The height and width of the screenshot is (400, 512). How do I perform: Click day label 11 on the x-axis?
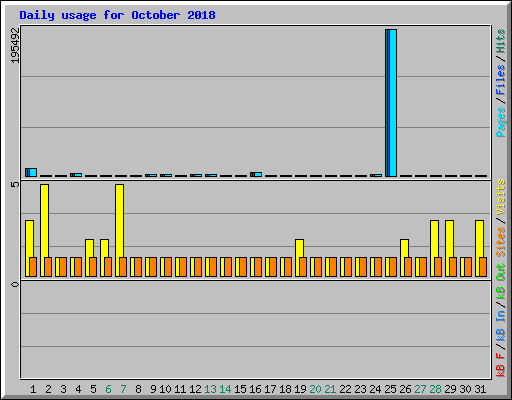(x=180, y=389)
